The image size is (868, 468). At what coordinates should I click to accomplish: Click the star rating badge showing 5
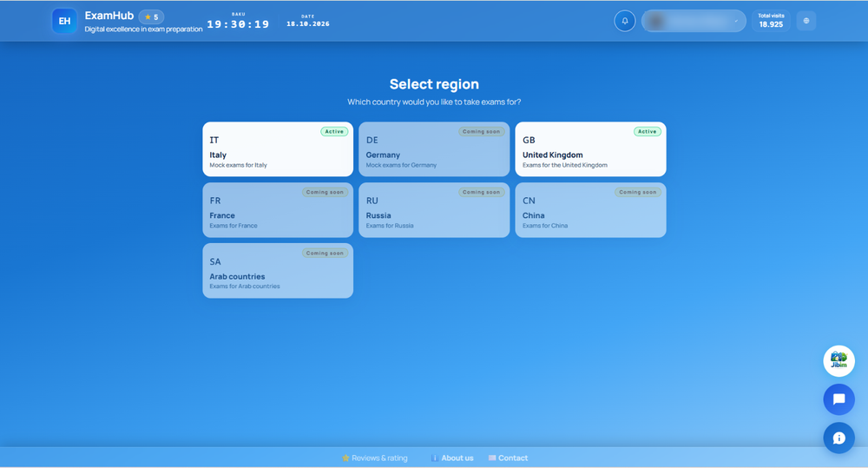151,17
